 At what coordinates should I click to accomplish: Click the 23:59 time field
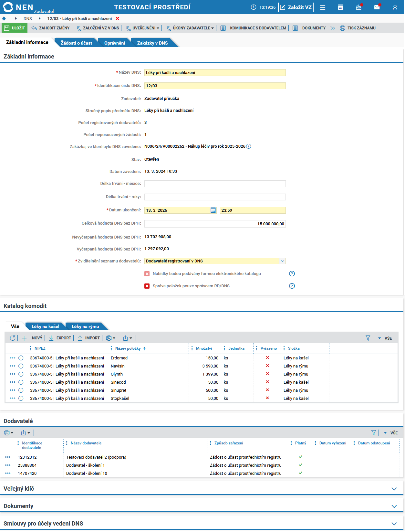click(x=253, y=210)
